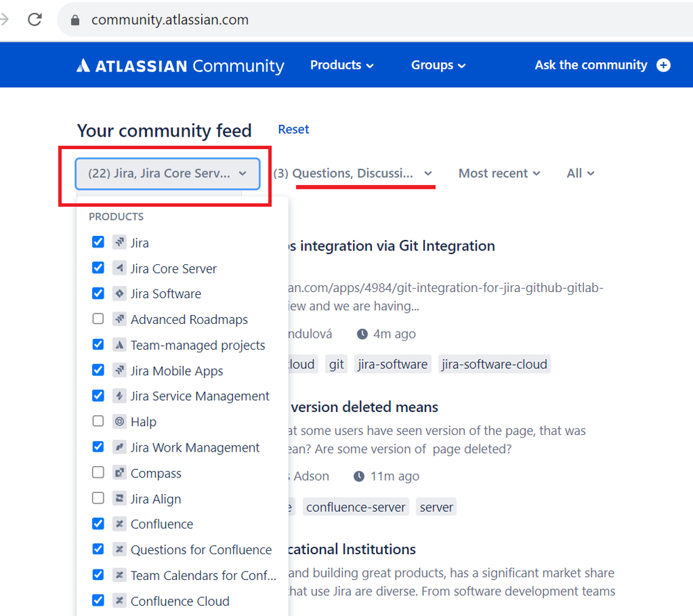Open the All filter dropdown
The image size is (693, 616).
[x=581, y=173]
